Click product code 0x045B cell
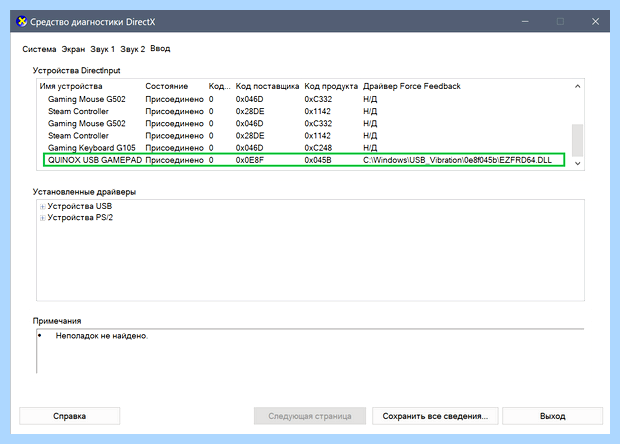620x444 pixels. pyautogui.click(x=318, y=160)
